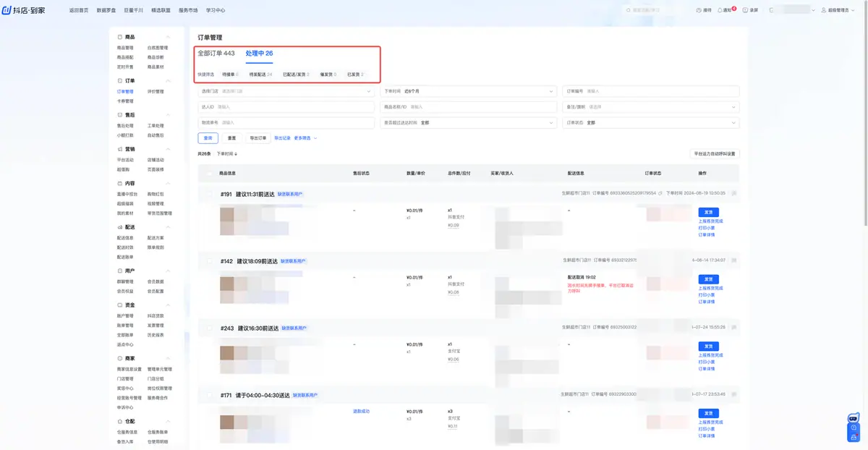Click the 订单 section icon in sidebar
Image resolution: width=868 pixels, height=450 pixels.
tap(120, 81)
